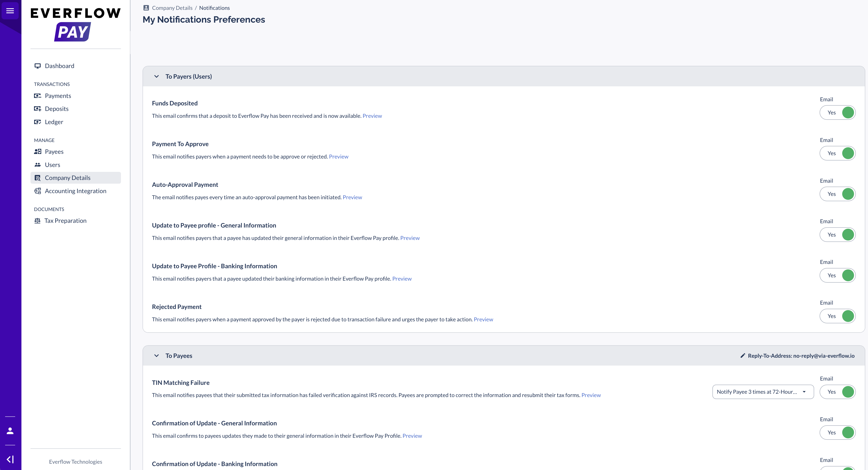Open the user profile icon

10,431
